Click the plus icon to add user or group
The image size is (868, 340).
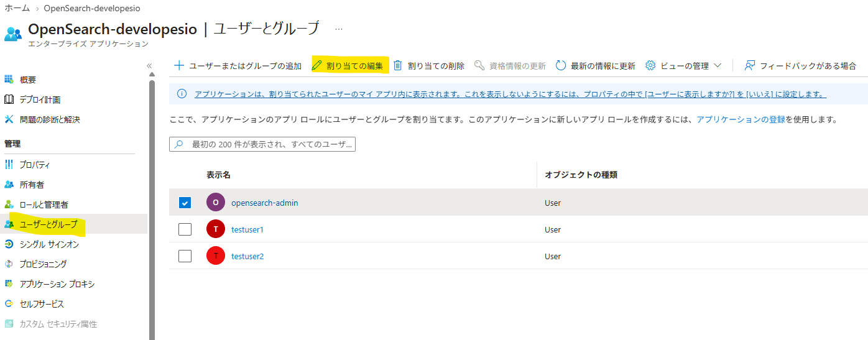[x=179, y=65]
